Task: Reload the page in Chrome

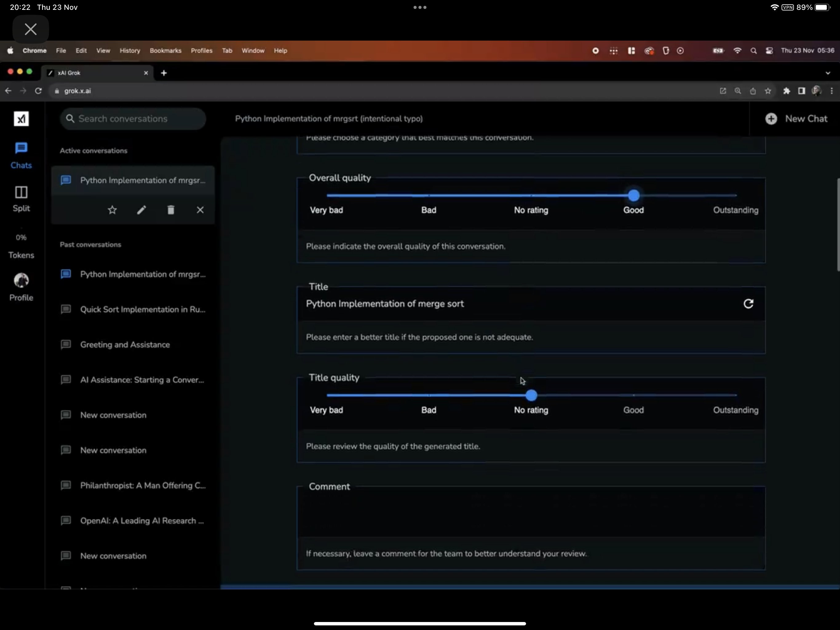Action: 38,91
